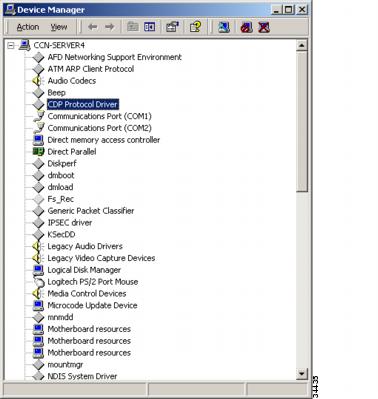The image size is (378, 399).
Task: Click the Back arrow toolbar button
Action: [92, 27]
